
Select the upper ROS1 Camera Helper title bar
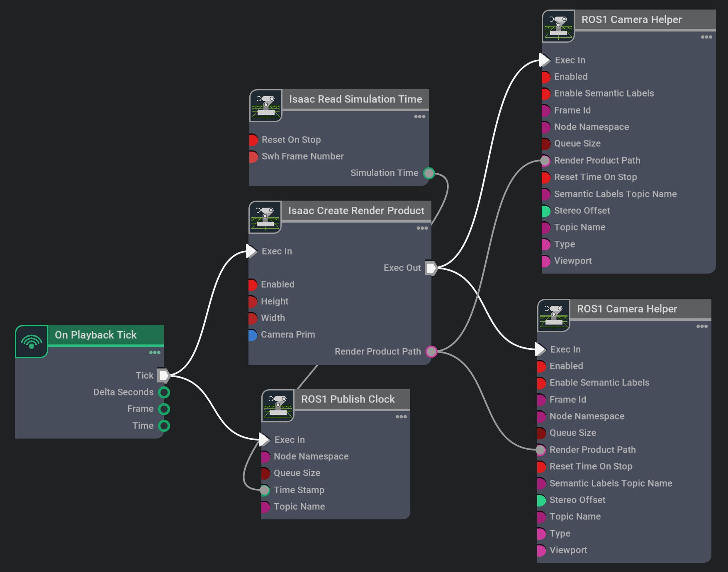point(645,20)
